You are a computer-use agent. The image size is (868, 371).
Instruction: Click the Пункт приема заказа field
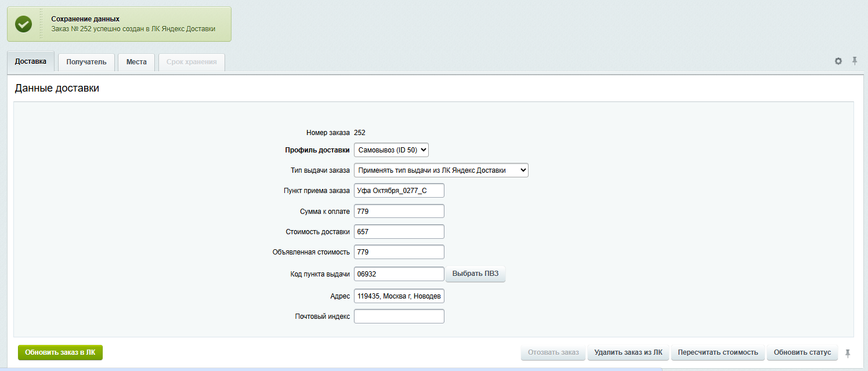click(x=399, y=191)
